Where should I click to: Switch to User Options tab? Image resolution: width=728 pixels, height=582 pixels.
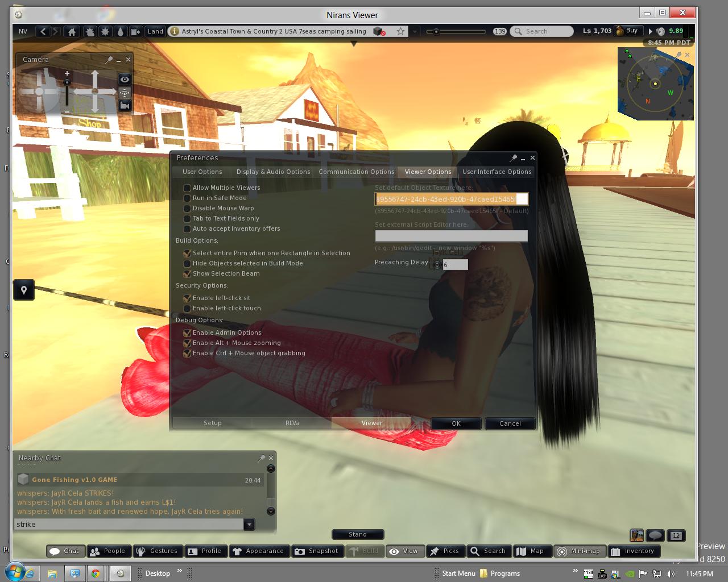pos(202,172)
